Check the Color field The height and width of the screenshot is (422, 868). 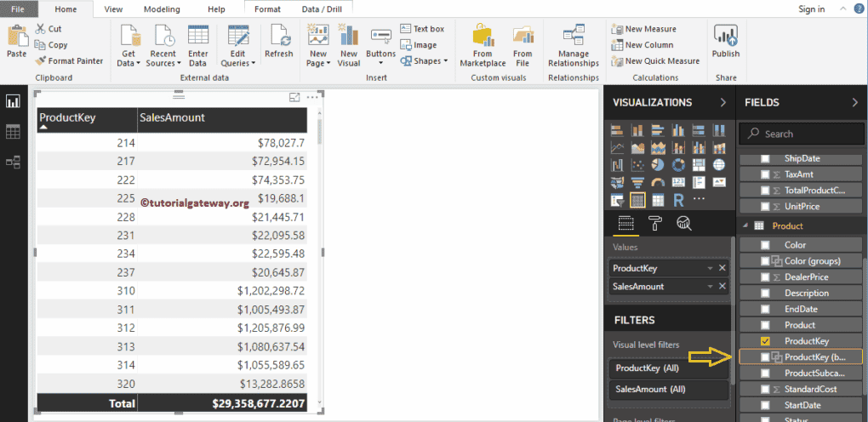point(765,245)
